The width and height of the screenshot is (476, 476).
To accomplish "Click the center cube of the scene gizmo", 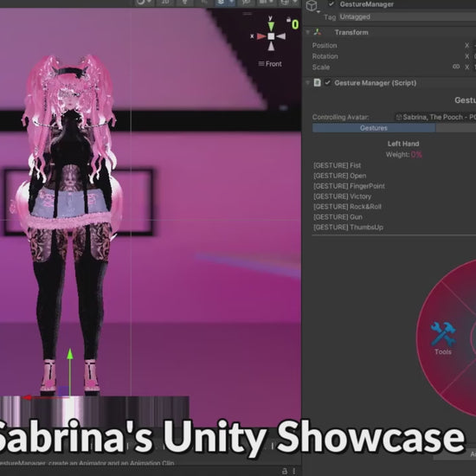I will click(x=271, y=36).
